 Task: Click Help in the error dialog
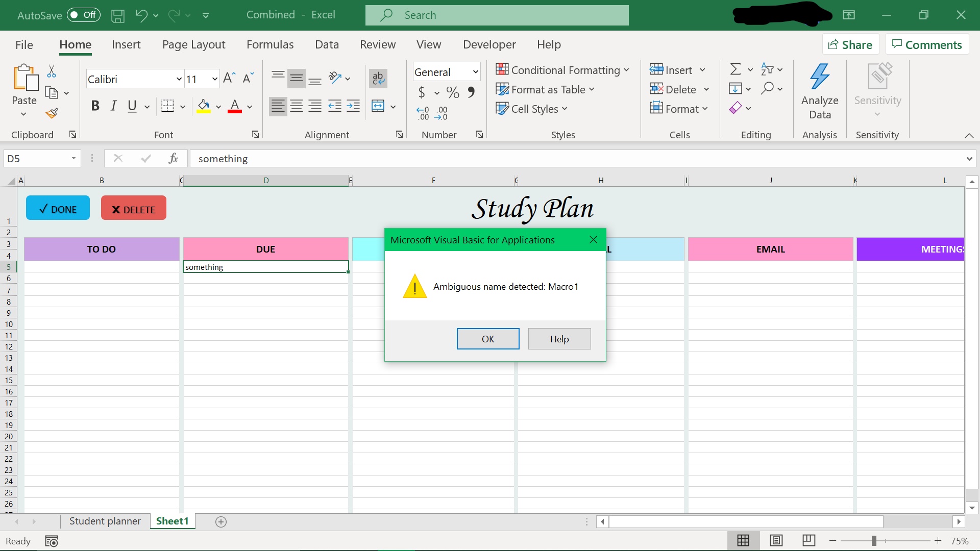[559, 339]
